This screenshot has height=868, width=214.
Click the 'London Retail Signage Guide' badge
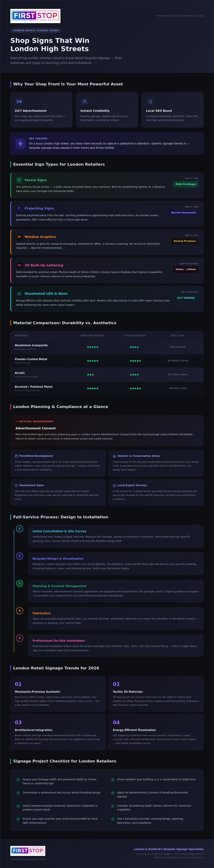(36, 30)
